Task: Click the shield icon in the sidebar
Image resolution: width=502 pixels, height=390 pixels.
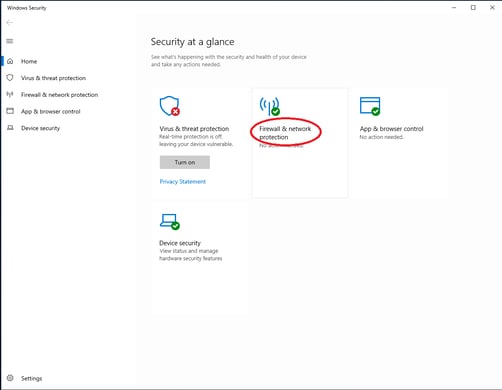Action: 10,78
